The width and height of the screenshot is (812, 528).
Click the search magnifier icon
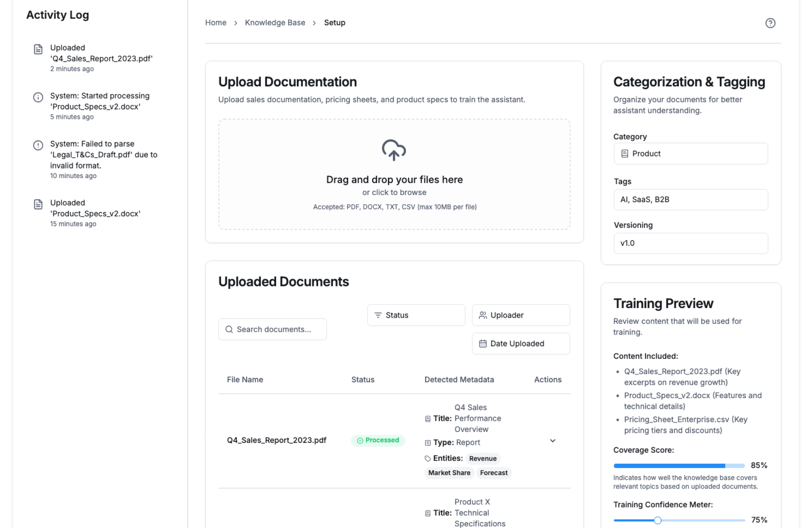229,330
